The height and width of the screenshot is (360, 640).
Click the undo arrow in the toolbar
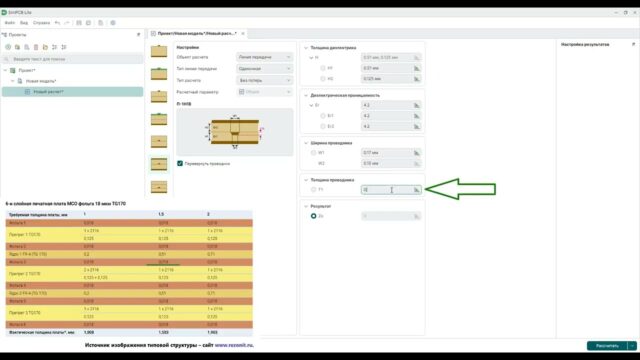coord(57,23)
